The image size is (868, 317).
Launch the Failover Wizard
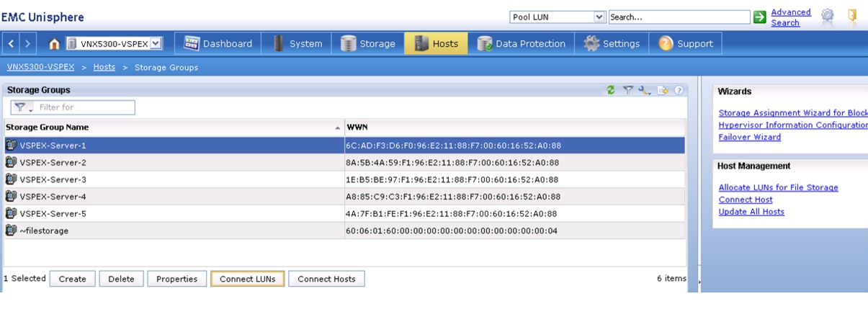tap(750, 138)
